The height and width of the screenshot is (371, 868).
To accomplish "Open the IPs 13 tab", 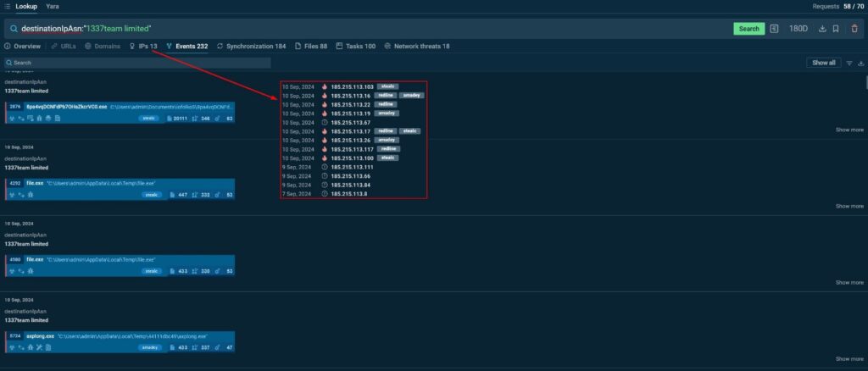I will click(143, 47).
